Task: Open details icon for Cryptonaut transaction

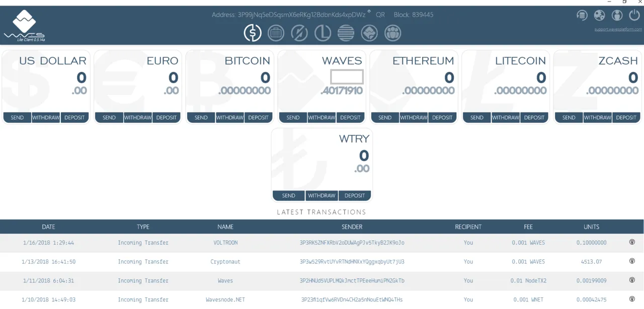Action: click(x=632, y=261)
